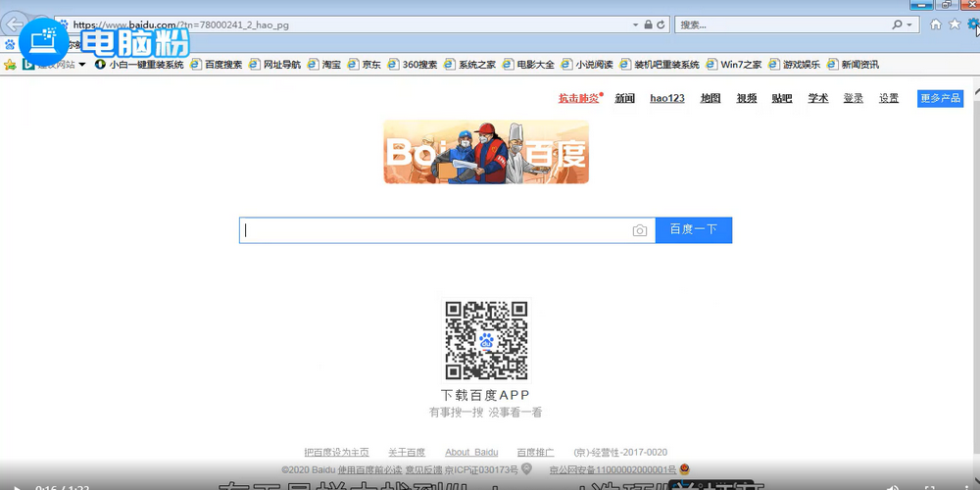Click the add-to-favorites-bar star icon
Viewport: 980px width, 490px height.
10,65
